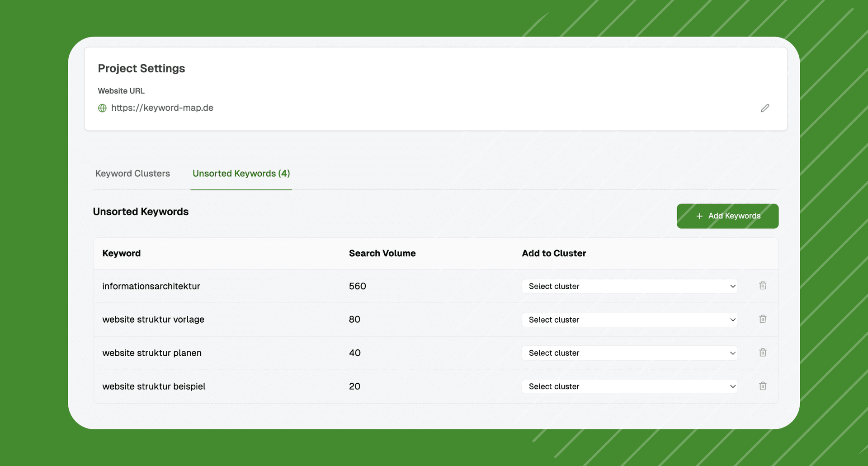Open Select cluster dropdown for website struktur vorlage
The image size is (868, 466).
pos(630,320)
